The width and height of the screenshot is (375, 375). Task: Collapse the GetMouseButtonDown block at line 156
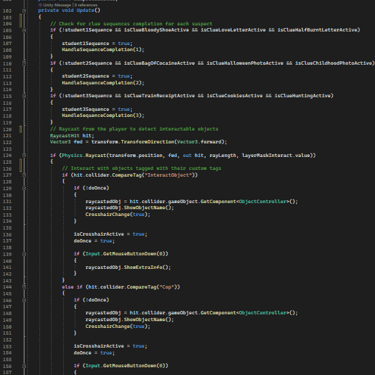coord(24,366)
